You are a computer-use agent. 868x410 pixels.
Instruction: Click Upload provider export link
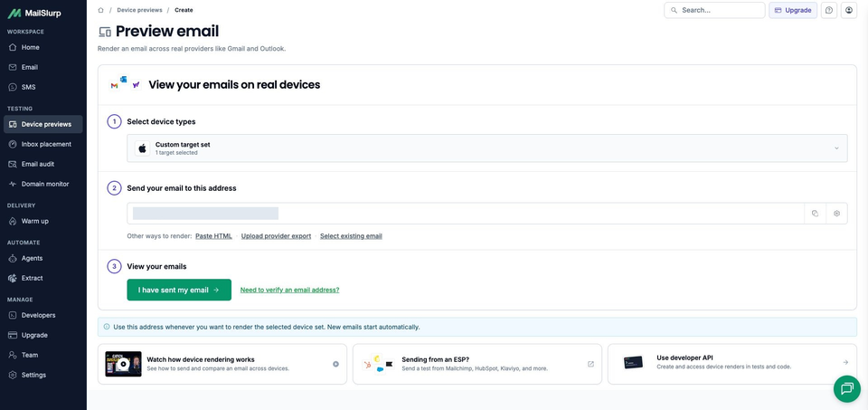click(x=277, y=236)
